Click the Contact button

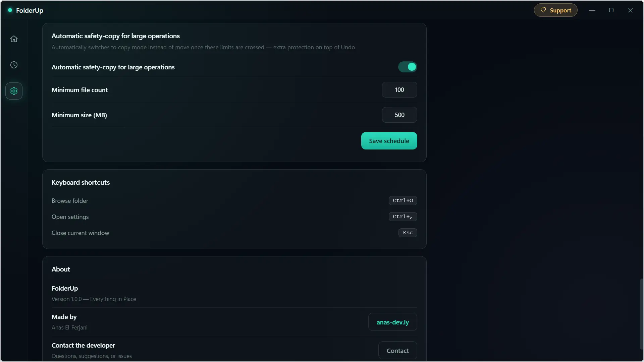[398, 351]
